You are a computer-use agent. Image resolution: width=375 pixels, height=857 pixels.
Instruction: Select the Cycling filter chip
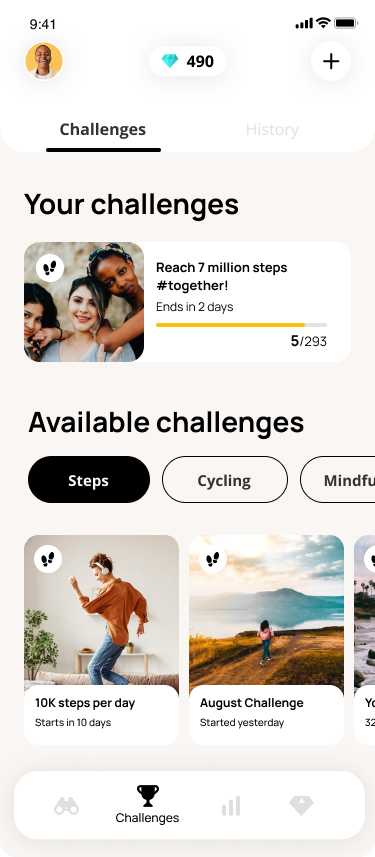(x=225, y=480)
